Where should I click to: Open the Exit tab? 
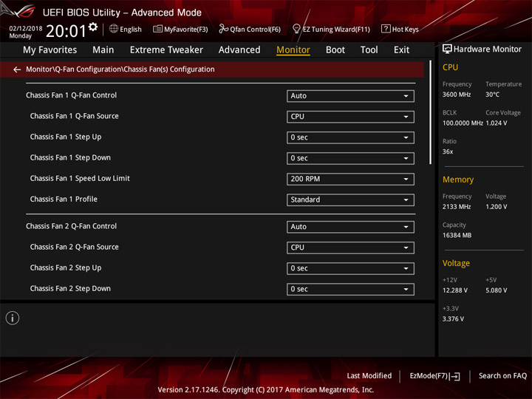click(401, 50)
